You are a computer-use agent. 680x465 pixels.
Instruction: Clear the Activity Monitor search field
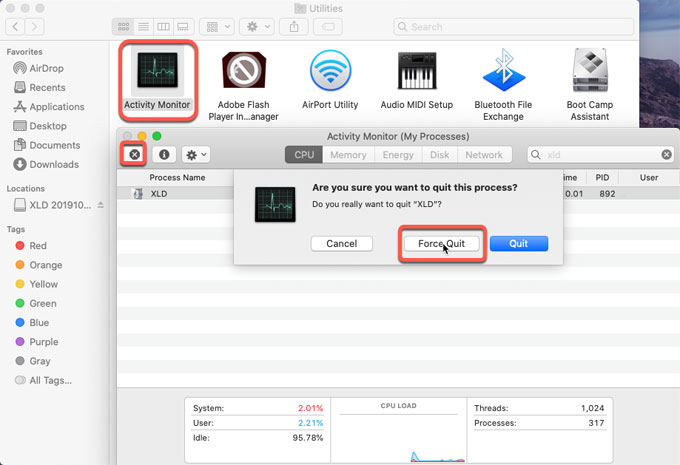pos(667,154)
